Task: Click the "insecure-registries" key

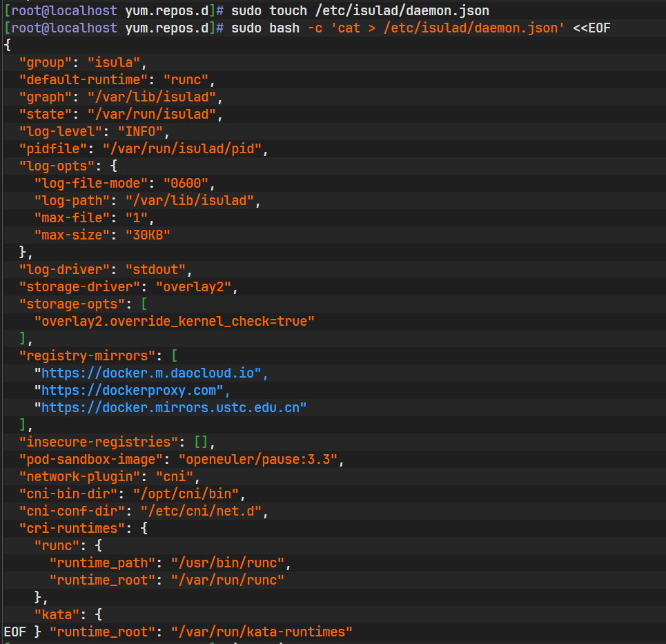Action: click(x=99, y=442)
